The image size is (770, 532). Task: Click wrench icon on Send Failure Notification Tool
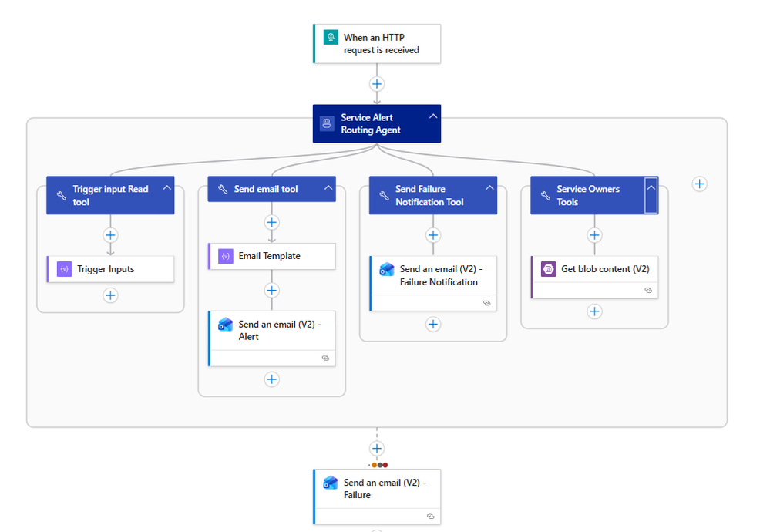[x=384, y=196]
